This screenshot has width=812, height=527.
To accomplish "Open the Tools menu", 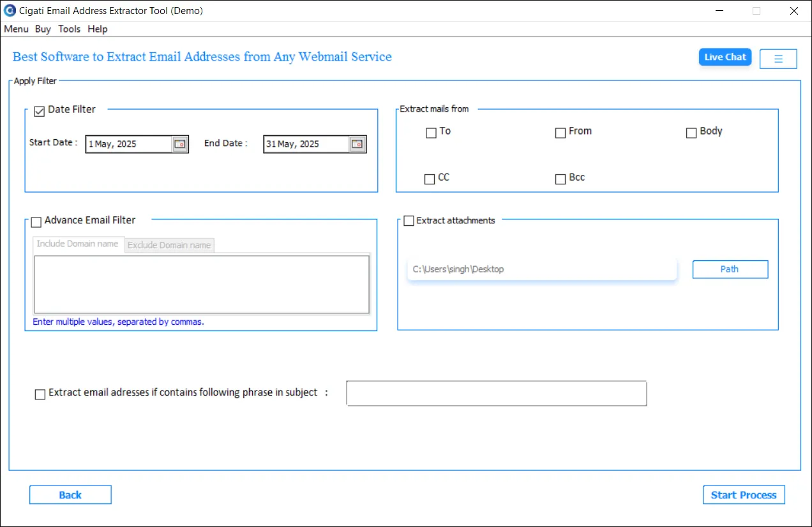I will click(69, 29).
